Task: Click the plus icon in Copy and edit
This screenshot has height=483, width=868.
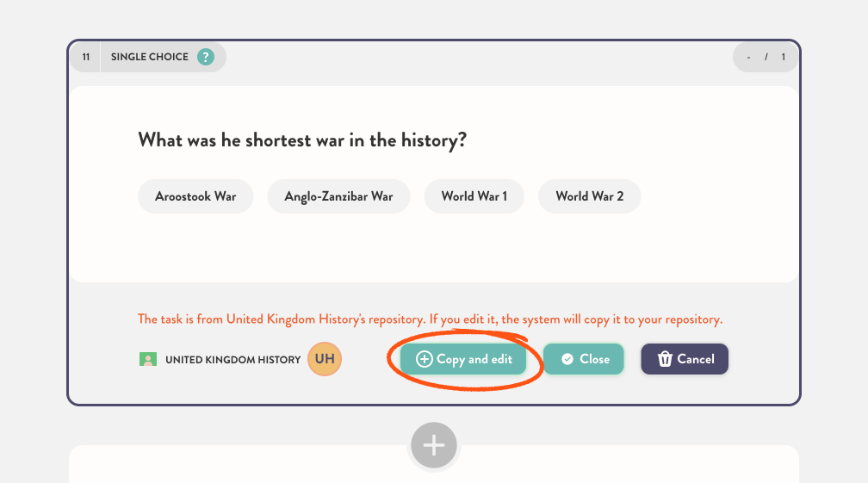Action: 424,359
